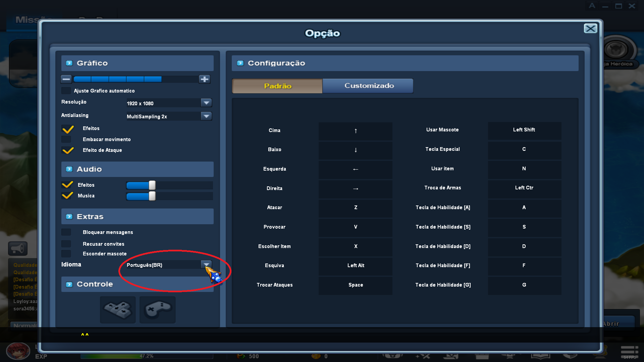Viewport: 644px width, 362px height.
Task: Open the Idioma language dropdown
Action: 206,265
